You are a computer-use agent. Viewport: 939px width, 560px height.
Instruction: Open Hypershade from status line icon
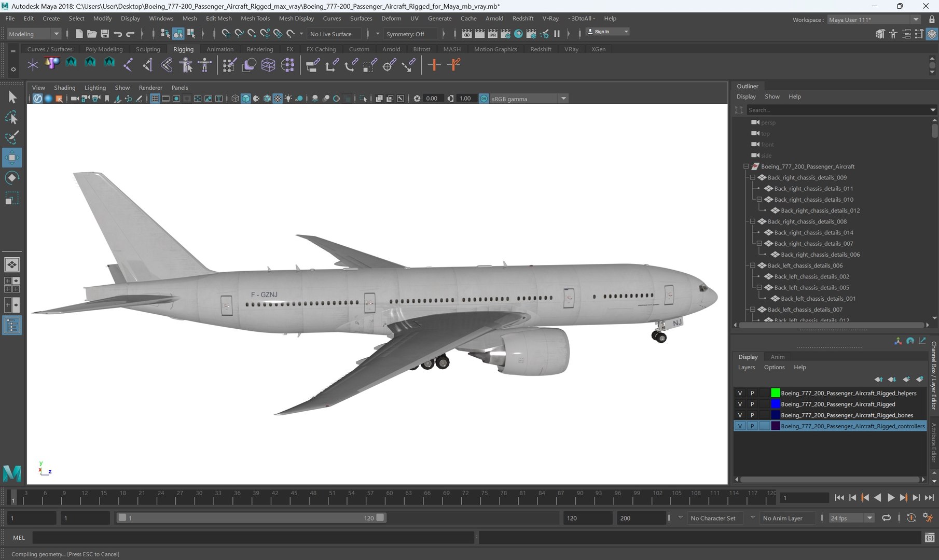518,34
